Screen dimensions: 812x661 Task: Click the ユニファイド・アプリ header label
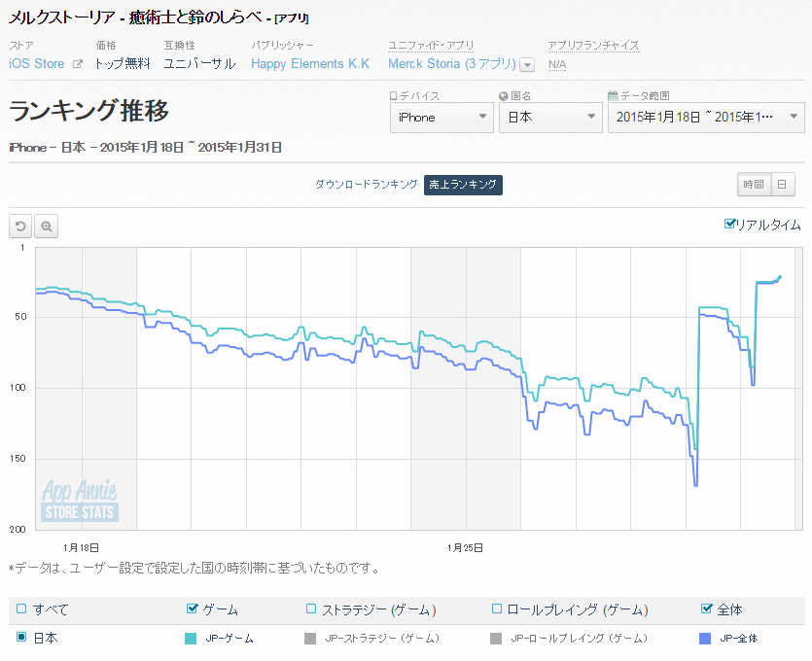coord(431,46)
